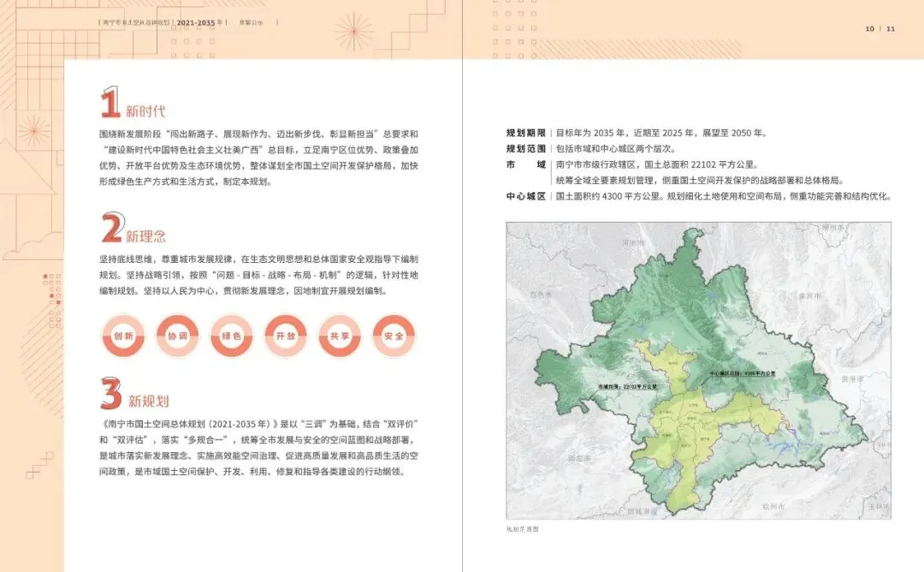
Task: Click the 新规划 section heading
Action: (149, 402)
